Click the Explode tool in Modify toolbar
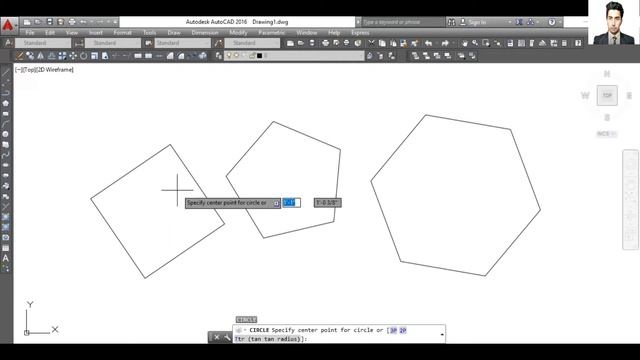Screen dimensions: 640x360 coord(202,56)
